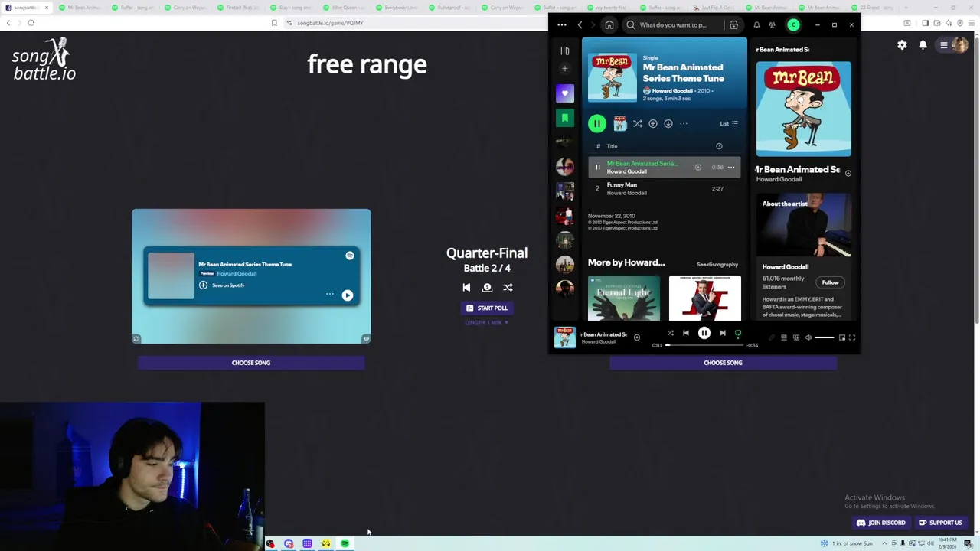The width and height of the screenshot is (980, 551).
Task: Download the album in Spotify
Action: [x=668, y=123]
